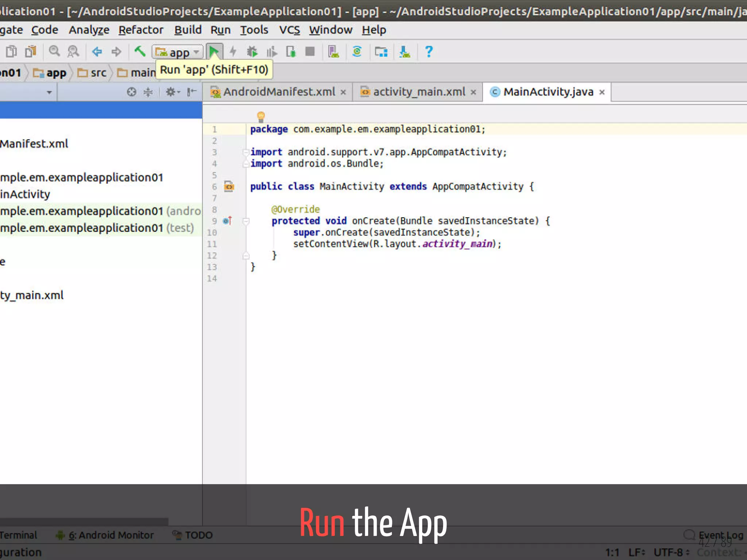Click the Apply Changes lightning icon
747x560 pixels.
coord(233,52)
